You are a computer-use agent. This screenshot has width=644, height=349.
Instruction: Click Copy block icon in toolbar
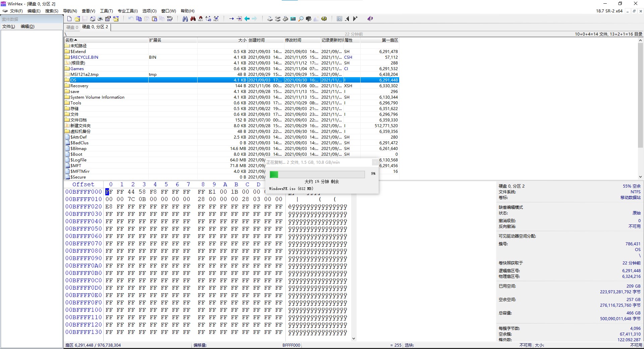click(139, 19)
